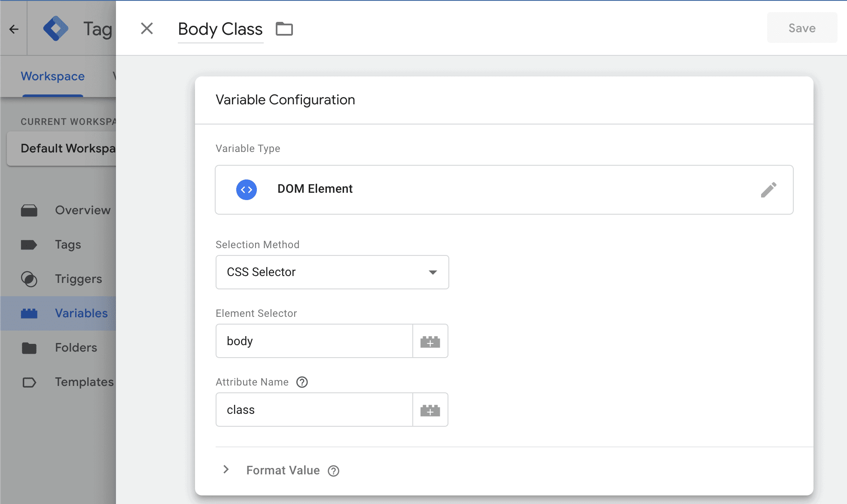Click the Body Class variable name
This screenshot has width=847, height=504.
220,29
